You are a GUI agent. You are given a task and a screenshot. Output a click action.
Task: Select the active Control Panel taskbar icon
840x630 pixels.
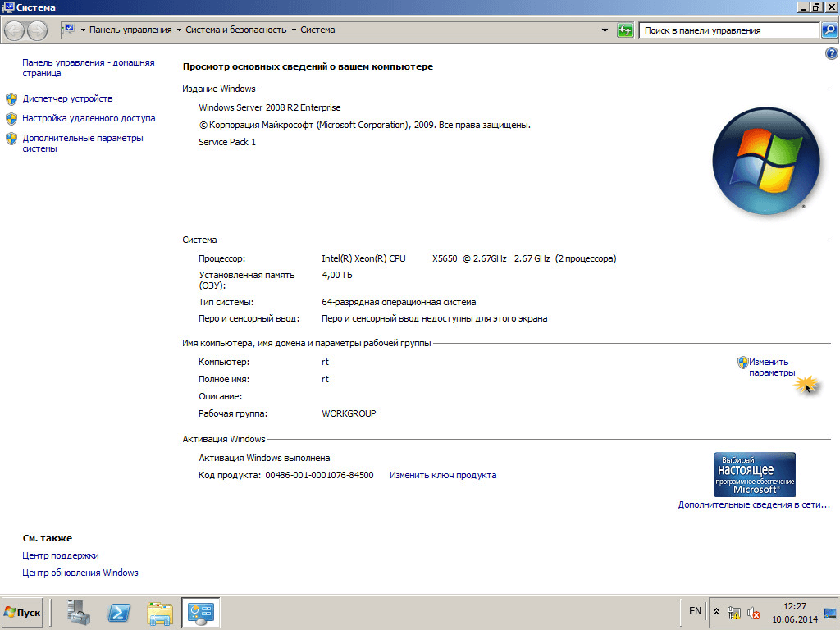201,612
